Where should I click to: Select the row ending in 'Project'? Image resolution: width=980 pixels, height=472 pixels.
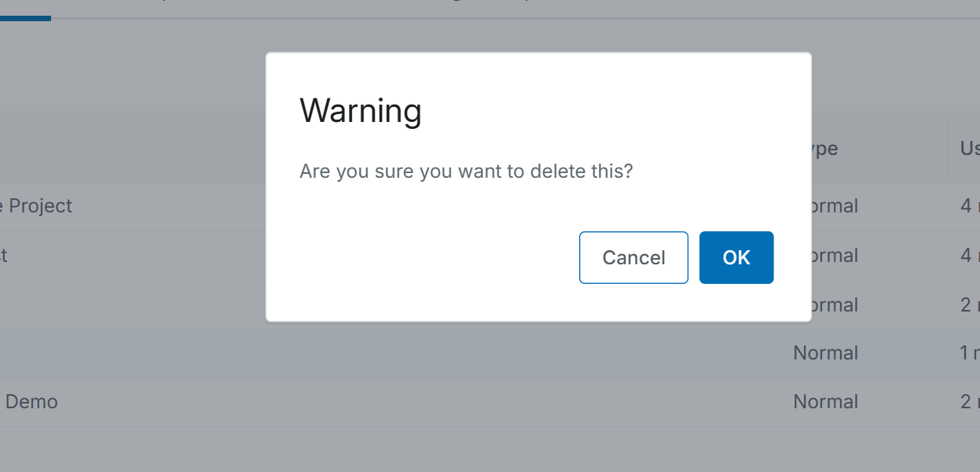(38, 206)
